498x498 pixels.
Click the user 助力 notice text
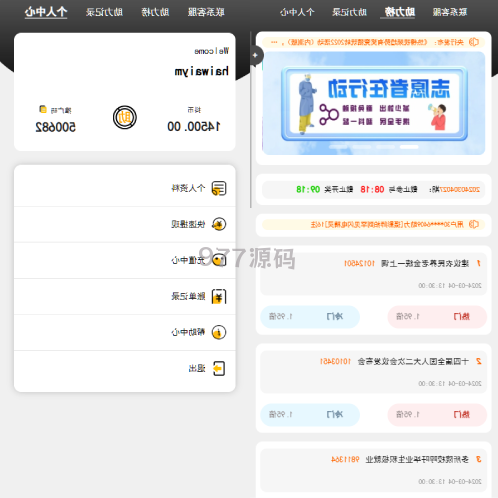click(x=387, y=224)
